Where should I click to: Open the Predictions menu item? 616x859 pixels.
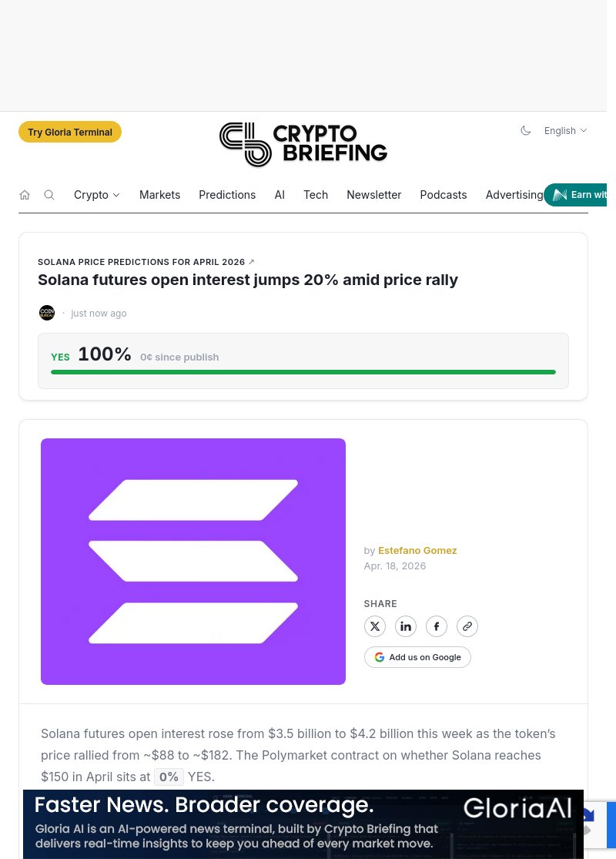point(227,195)
